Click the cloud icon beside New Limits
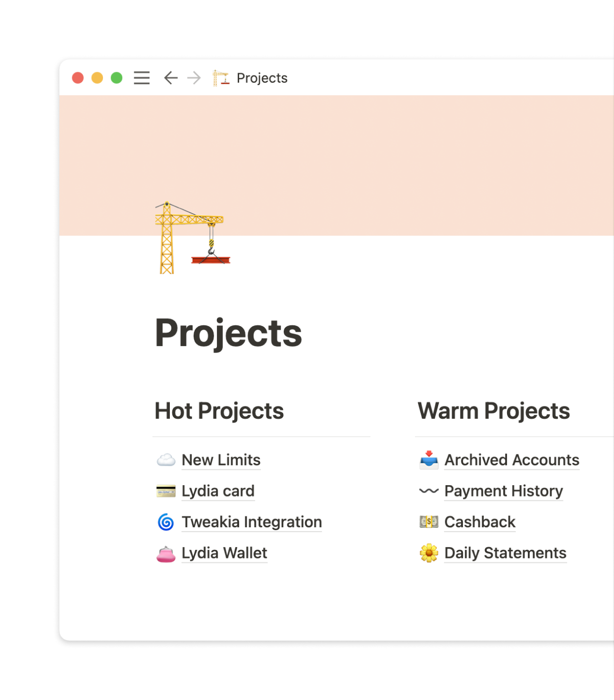614x700 pixels. pos(166,460)
